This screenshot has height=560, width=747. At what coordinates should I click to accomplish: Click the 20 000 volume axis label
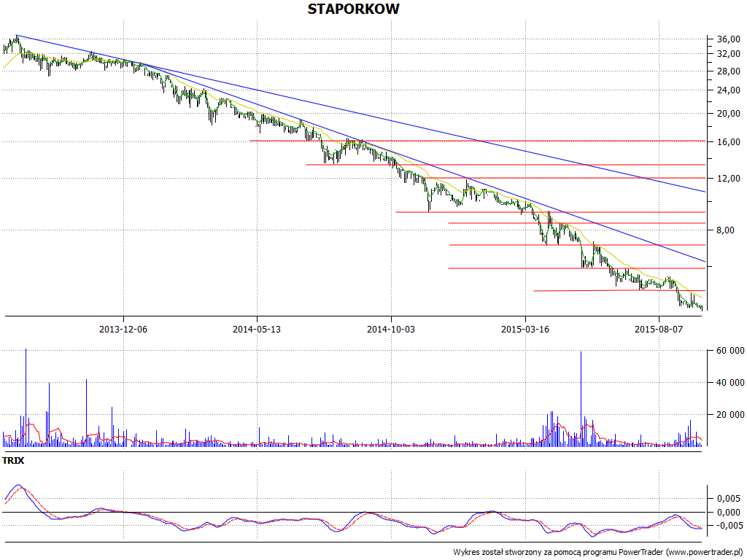click(730, 415)
